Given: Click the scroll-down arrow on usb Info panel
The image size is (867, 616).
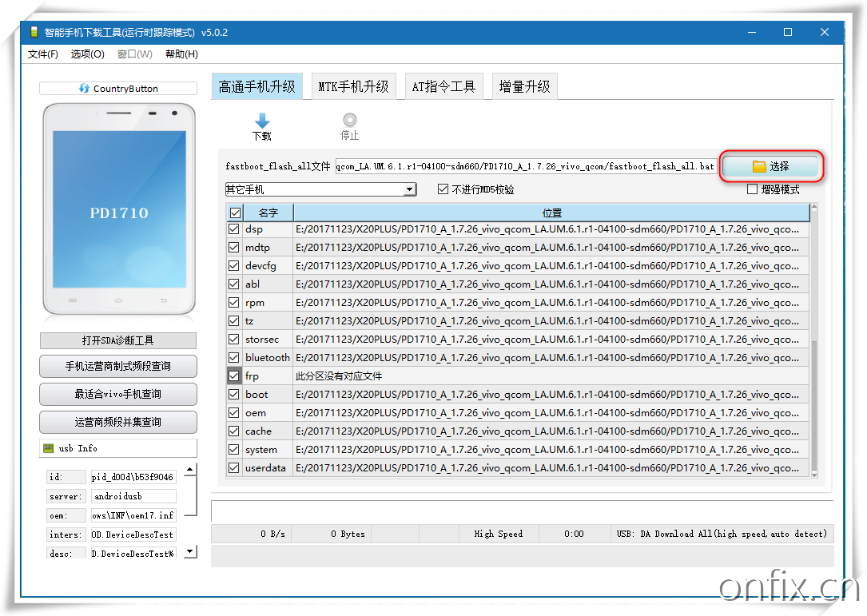Looking at the screenshot, I should (x=189, y=550).
